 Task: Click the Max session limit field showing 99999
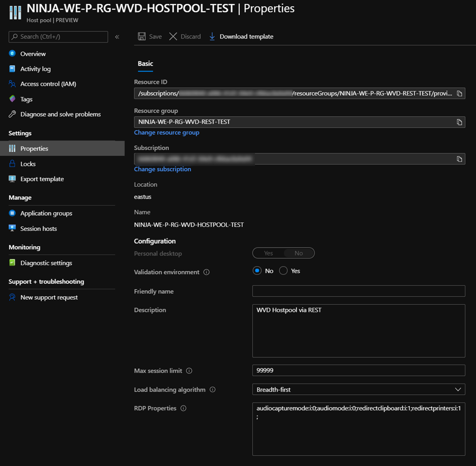coord(358,370)
